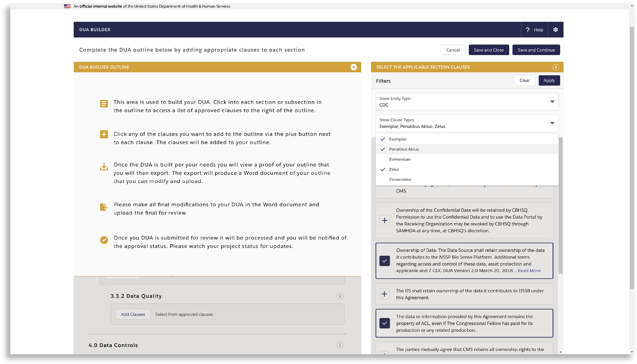Click info icon on Section Clauses header
The height and width of the screenshot is (364, 637).
(x=556, y=67)
